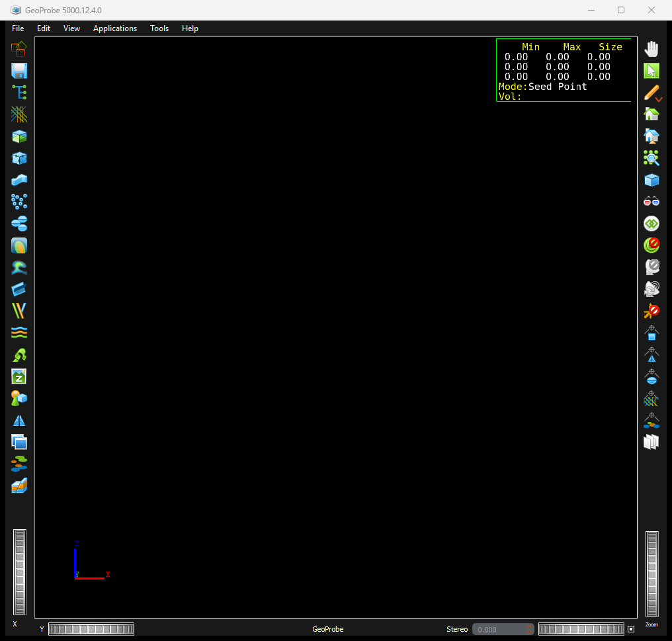The height and width of the screenshot is (641, 672).
Task: Open the File menu
Action: tap(18, 28)
